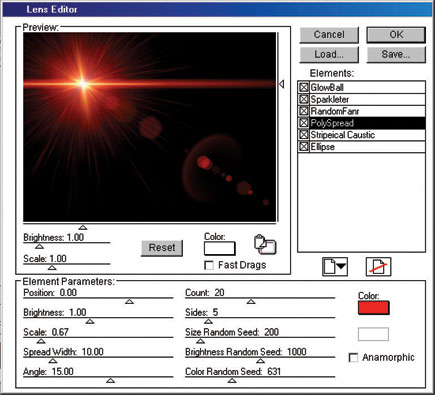
Task: Open the new element dropdown icon
Action: pyautogui.click(x=335, y=267)
